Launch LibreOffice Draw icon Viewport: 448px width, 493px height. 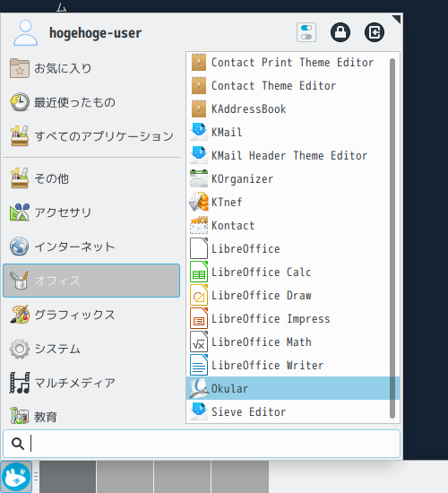tap(199, 295)
